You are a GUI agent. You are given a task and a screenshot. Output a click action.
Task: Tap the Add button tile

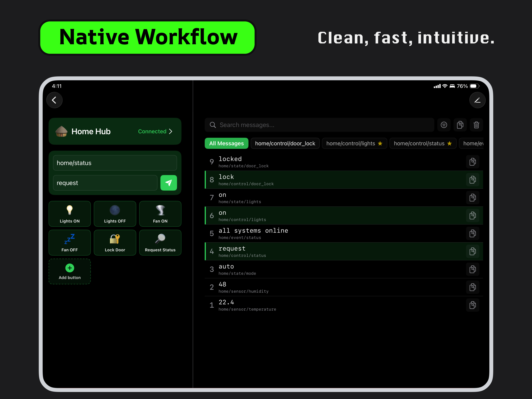coord(70,272)
